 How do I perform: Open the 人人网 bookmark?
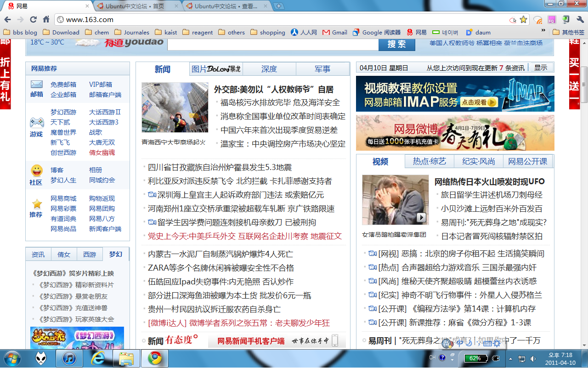pos(304,32)
